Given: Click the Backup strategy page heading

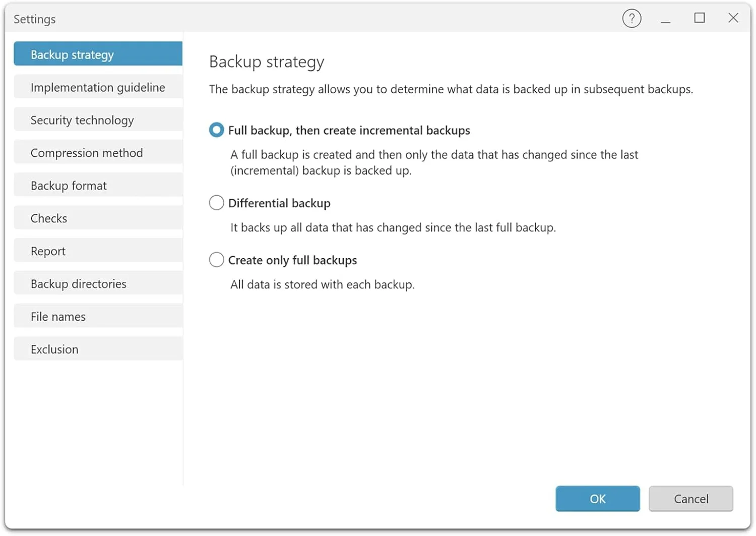Looking at the screenshot, I should coord(267,62).
